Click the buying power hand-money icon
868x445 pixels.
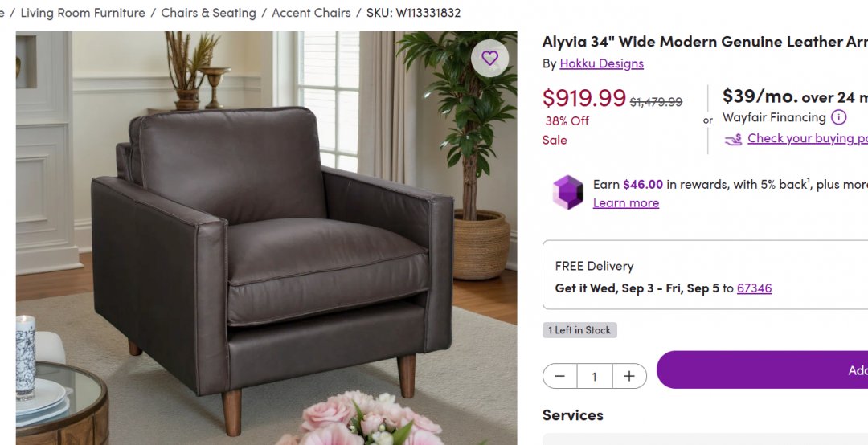pyautogui.click(x=734, y=139)
